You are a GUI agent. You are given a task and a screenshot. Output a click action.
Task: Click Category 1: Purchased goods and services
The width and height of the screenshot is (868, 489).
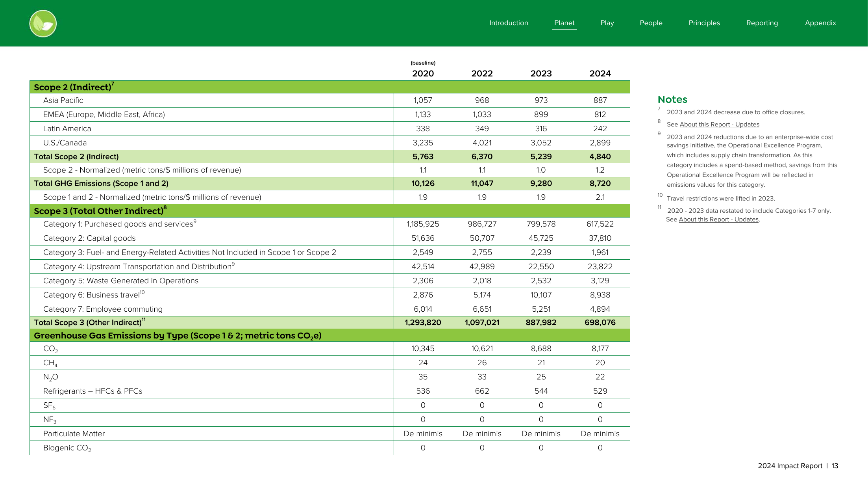pos(120,224)
